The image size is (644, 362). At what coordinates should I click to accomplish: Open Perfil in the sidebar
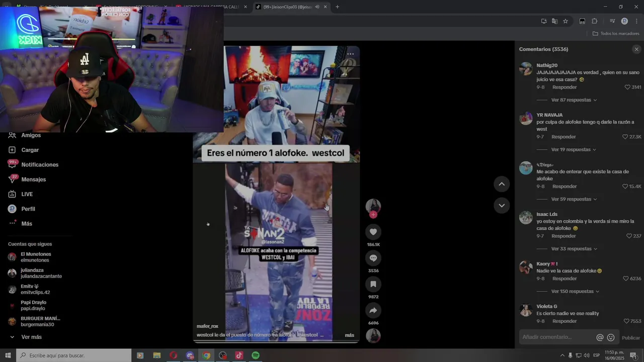(28, 209)
